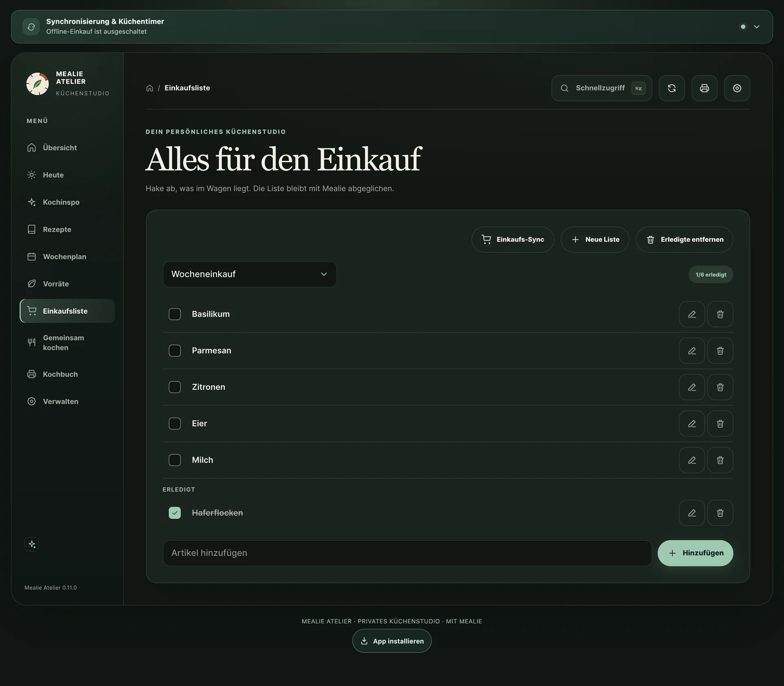
Task: Navigate to Rezepte
Action: click(67, 229)
